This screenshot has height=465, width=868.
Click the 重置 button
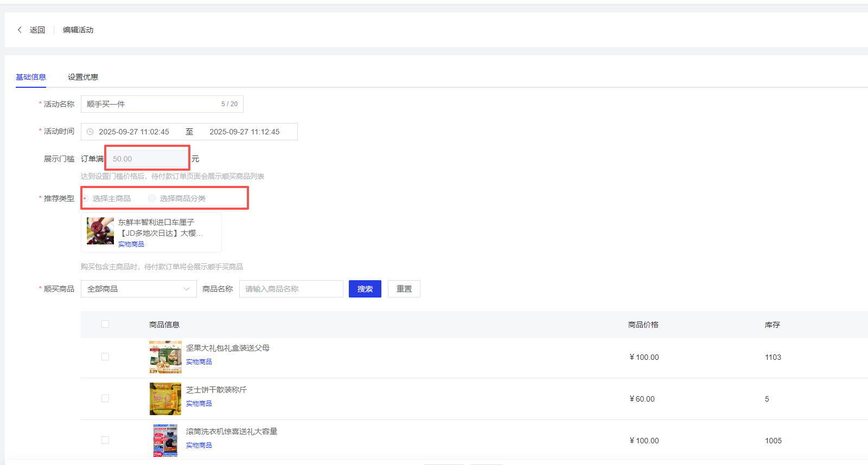[x=404, y=289]
